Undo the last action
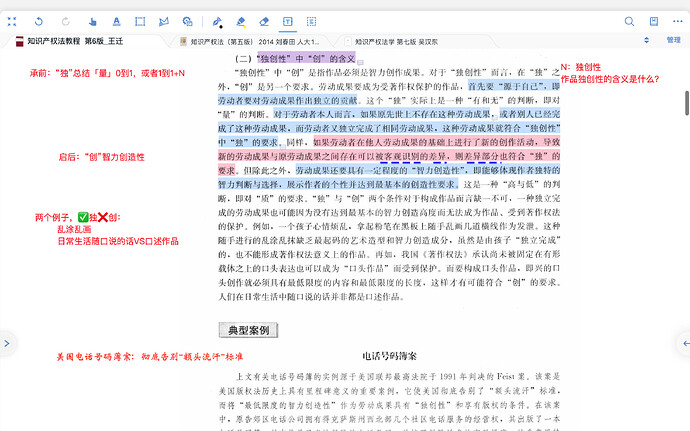Image resolution: width=690 pixels, height=431 pixels. [x=39, y=22]
